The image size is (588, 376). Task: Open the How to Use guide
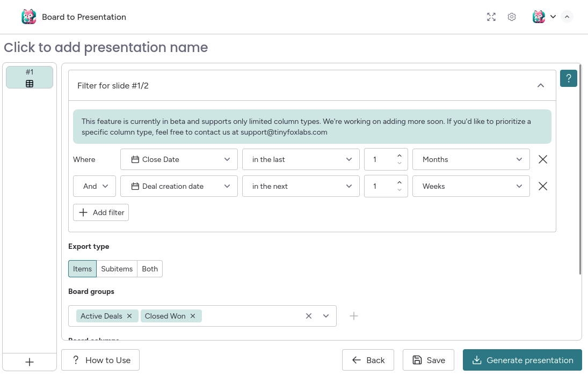tap(100, 360)
